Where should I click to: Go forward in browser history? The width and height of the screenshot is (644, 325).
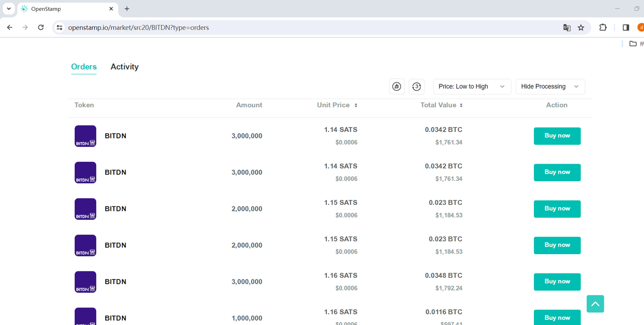25,27
